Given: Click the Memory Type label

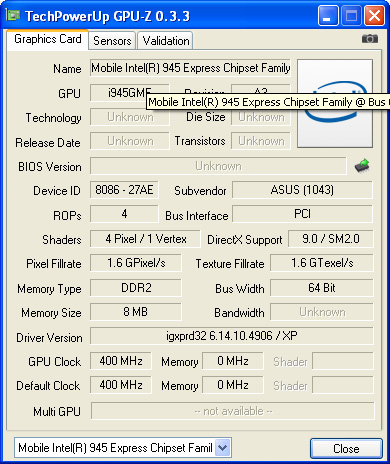Looking at the screenshot, I should (x=49, y=289).
